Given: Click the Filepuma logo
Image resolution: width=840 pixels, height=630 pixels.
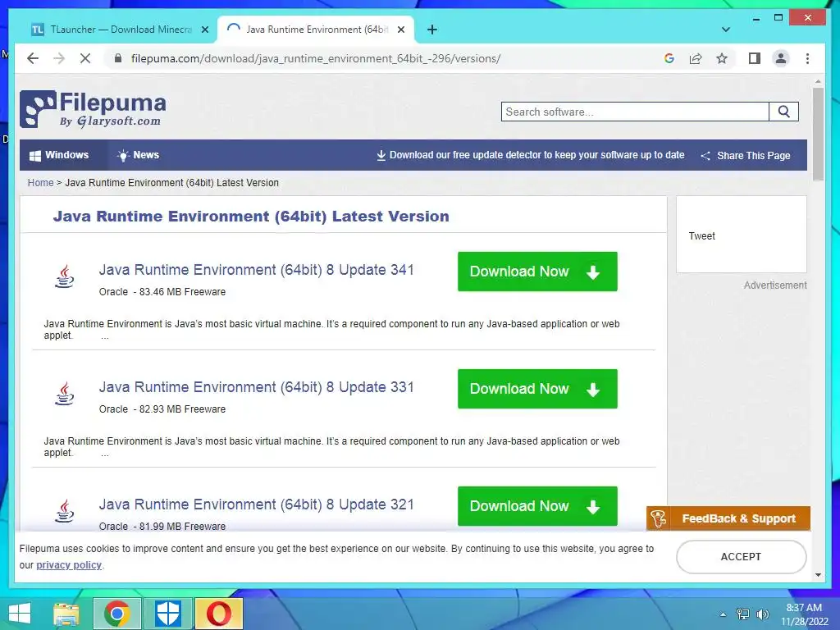Looking at the screenshot, I should point(93,109).
